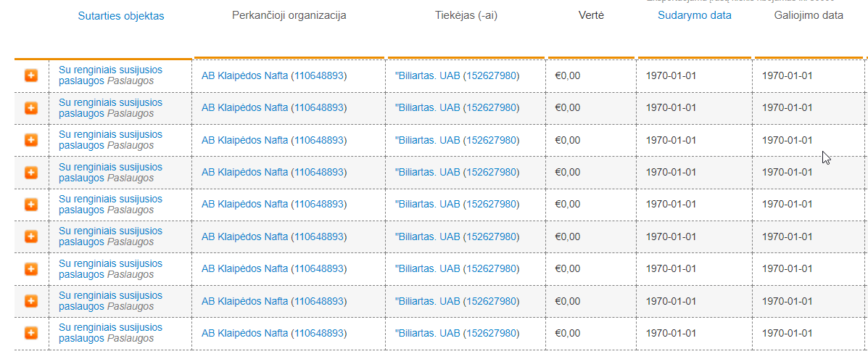Screen dimensions: 868x354
Task: Click the Vertė column header
Action: coord(591,15)
